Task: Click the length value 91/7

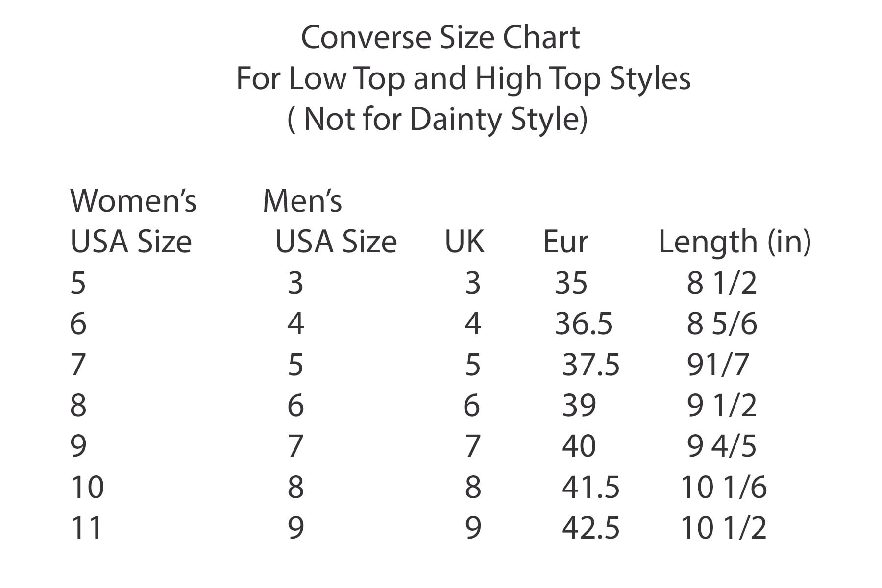Action: (x=718, y=365)
